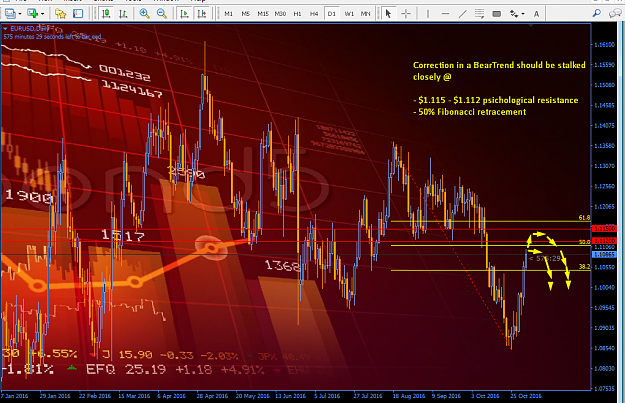
Task: Select the M5 timeframe
Action: tap(246, 14)
